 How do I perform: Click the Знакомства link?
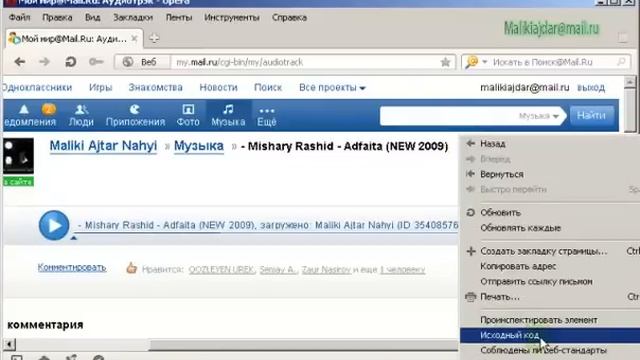pyautogui.click(x=156, y=87)
